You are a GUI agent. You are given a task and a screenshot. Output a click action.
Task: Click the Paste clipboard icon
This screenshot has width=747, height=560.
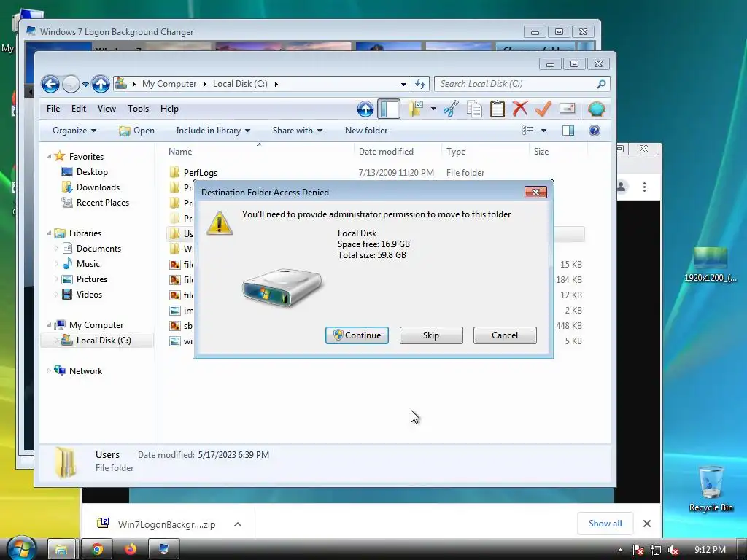(497, 109)
